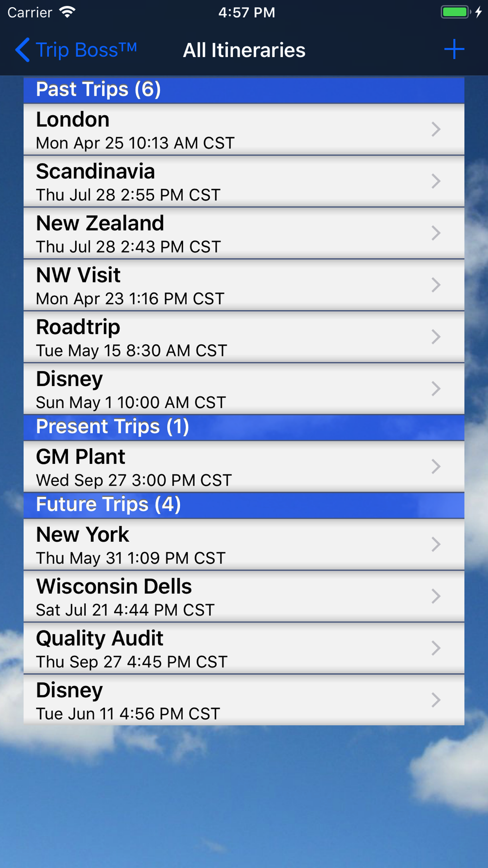Tap the Wi-Fi status icon
Viewport: 488px width, 868px height.
67,12
